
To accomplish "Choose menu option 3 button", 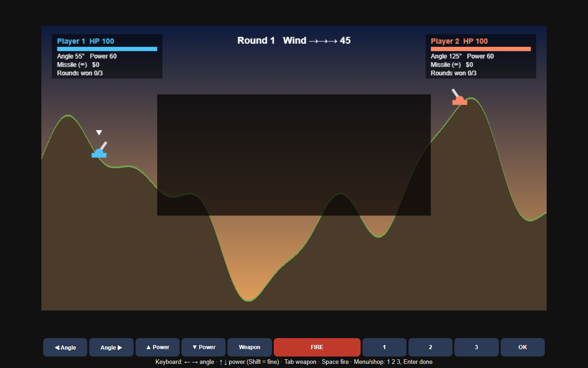I will point(476,347).
